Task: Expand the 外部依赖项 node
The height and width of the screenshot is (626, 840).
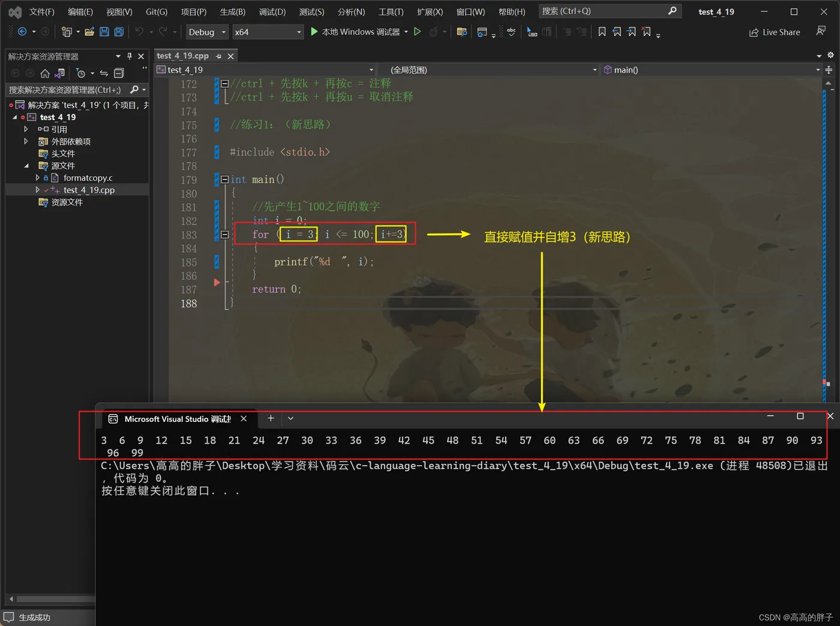Action: point(26,142)
